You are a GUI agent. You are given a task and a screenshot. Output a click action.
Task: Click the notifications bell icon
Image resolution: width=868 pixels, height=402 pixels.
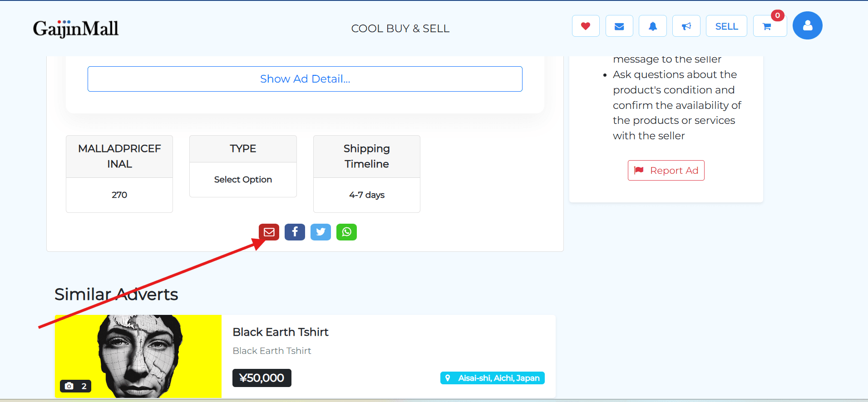[652, 26]
